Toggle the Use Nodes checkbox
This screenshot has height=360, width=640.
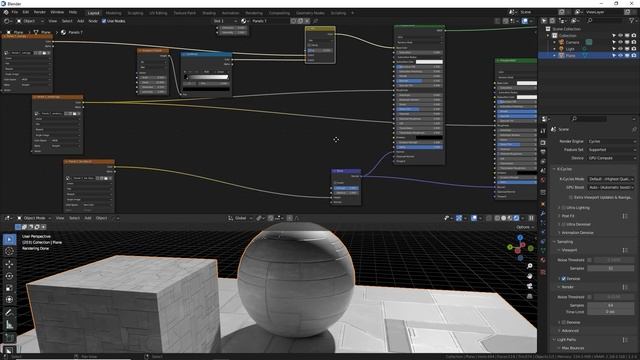click(x=104, y=21)
